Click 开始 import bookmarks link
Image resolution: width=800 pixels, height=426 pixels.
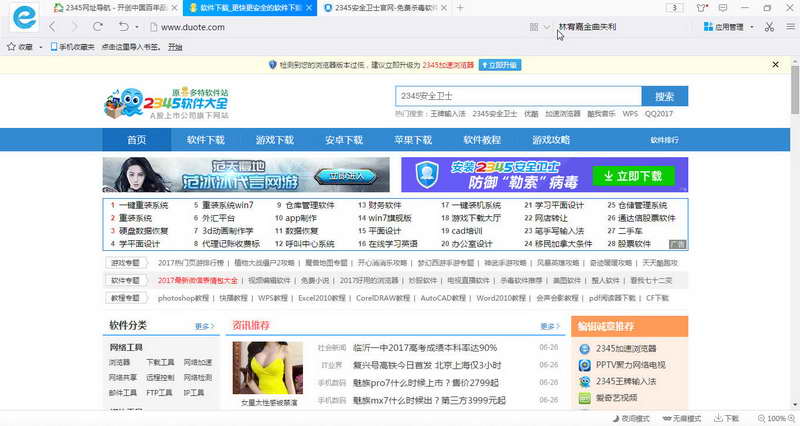(x=175, y=46)
